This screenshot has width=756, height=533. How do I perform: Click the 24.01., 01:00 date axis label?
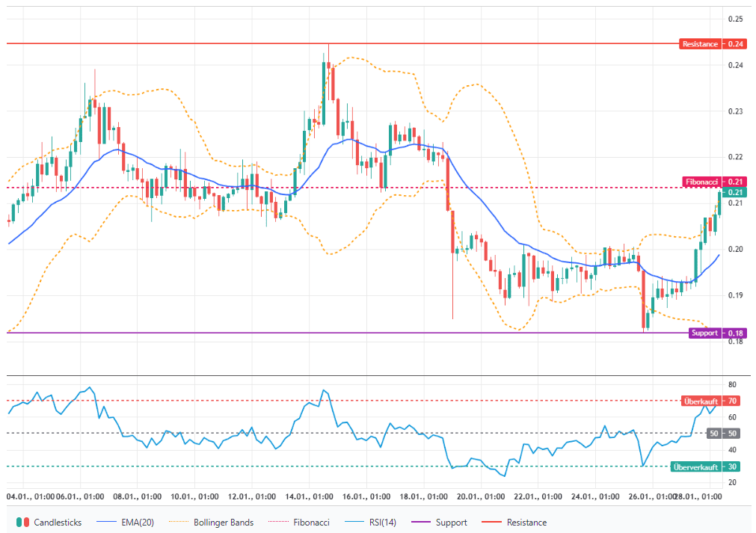point(595,496)
